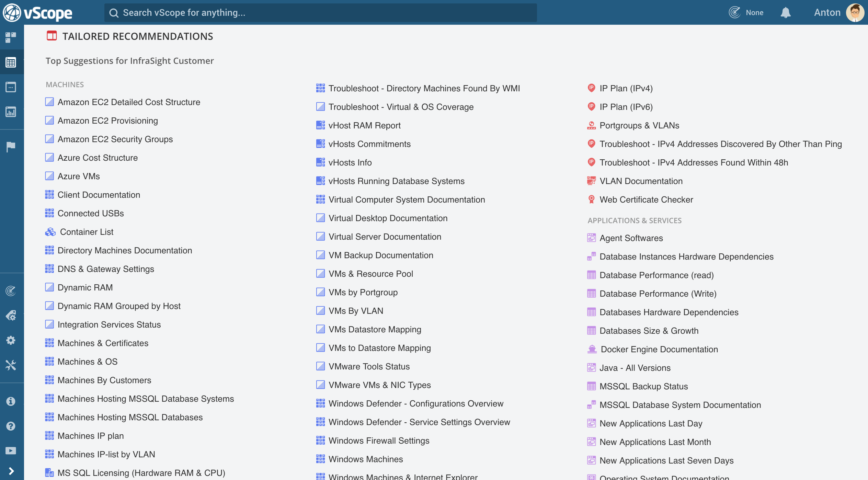Click the sidebar icon below the radar discovery icon
868x480 pixels.
click(11, 316)
